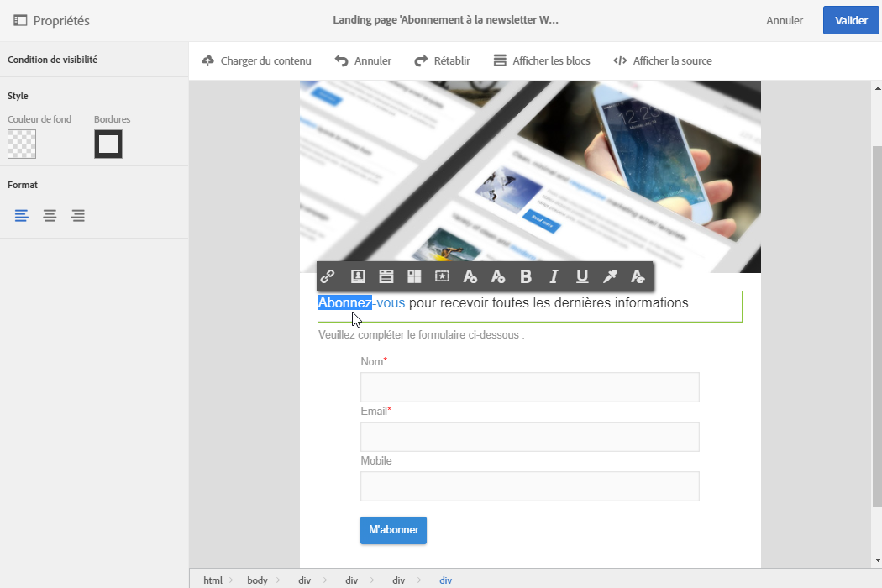This screenshot has height=588, width=882.
Task: Cancel editing with top-right Annuler
Action: pos(784,21)
